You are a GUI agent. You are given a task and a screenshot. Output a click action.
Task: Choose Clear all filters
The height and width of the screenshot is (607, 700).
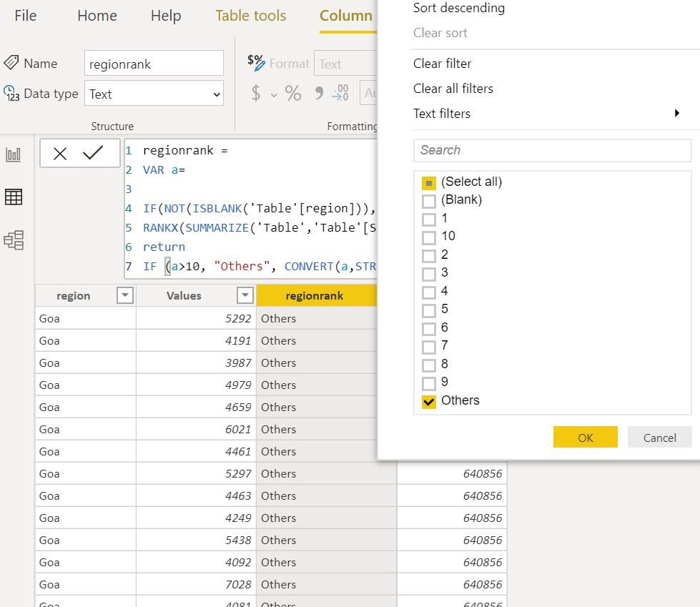click(453, 89)
